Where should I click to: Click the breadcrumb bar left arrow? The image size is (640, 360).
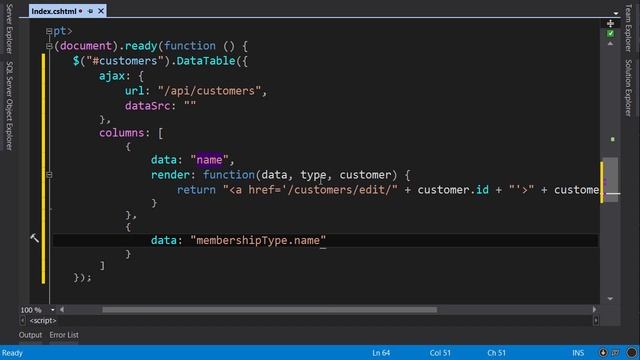tap(22, 321)
